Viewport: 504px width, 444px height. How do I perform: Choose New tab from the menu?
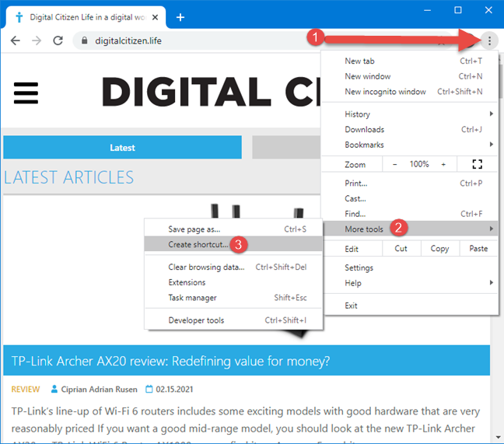[410, 61]
